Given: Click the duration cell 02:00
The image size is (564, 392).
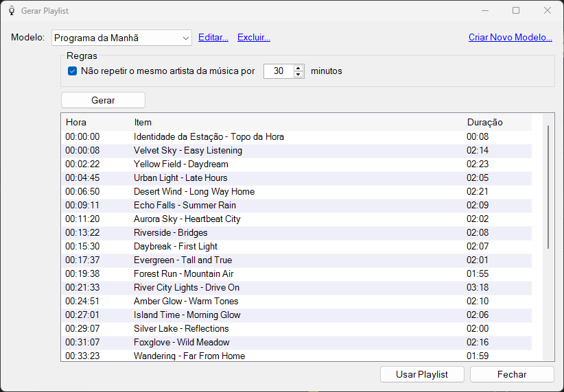Looking at the screenshot, I should coord(478,328).
